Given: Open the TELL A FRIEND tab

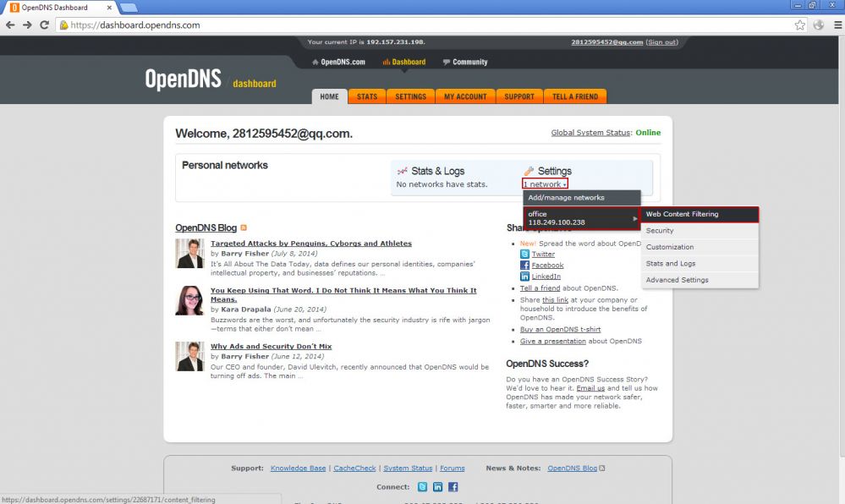Looking at the screenshot, I should pos(575,96).
